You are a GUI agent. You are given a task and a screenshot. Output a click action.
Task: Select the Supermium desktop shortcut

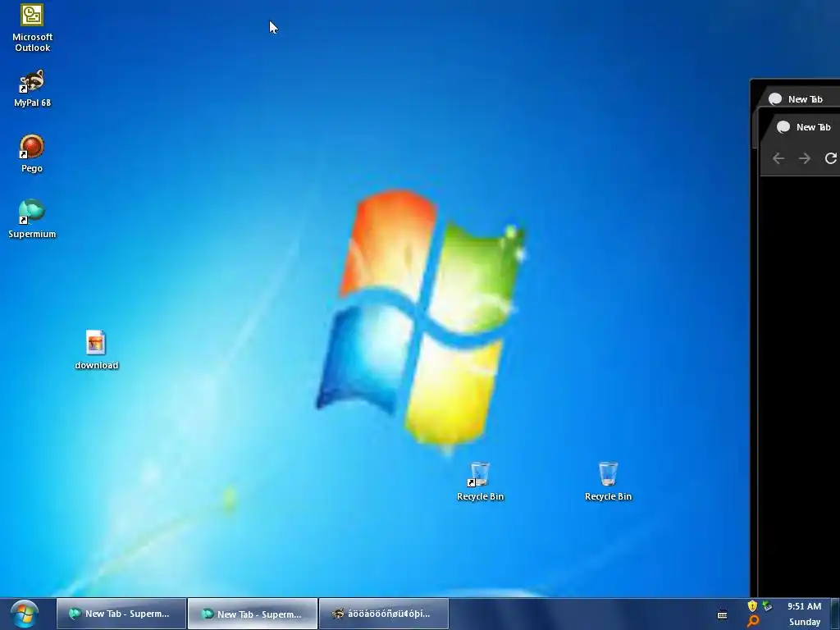[x=32, y=219]
